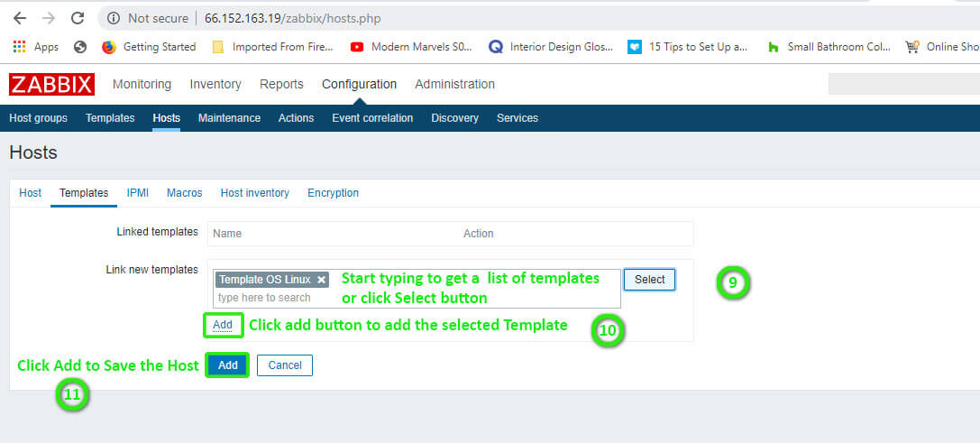This screenshot has width=980, height=443.
Task: Open the Monitoring menu
Action: click(142, 84)
